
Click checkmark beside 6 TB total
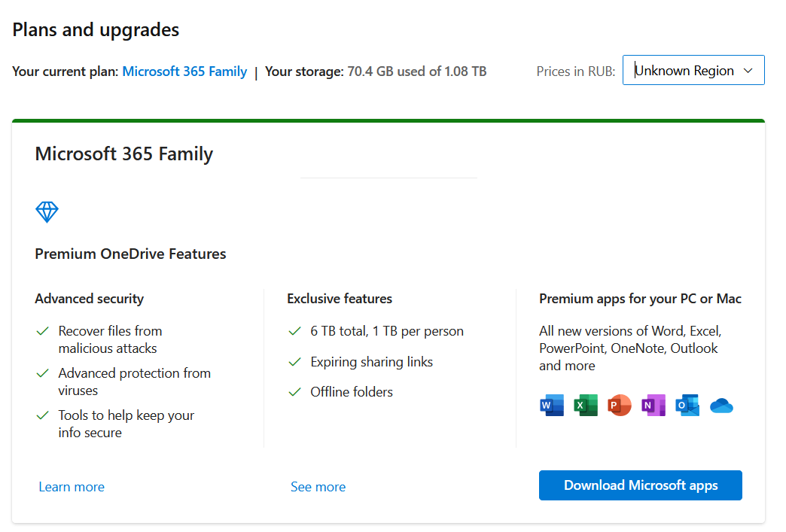295,331
